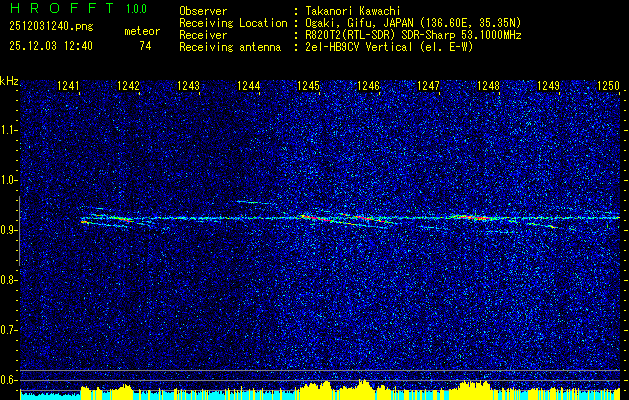Screen dimensions: 629x400
Task: Click the HROFFT title text
Action: coord(62,8)
